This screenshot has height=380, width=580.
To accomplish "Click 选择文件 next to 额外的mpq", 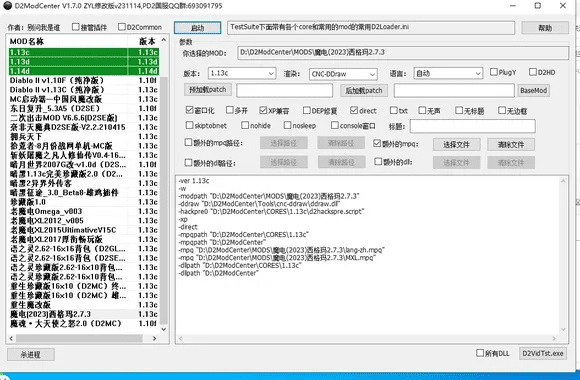I will [456, 145].
